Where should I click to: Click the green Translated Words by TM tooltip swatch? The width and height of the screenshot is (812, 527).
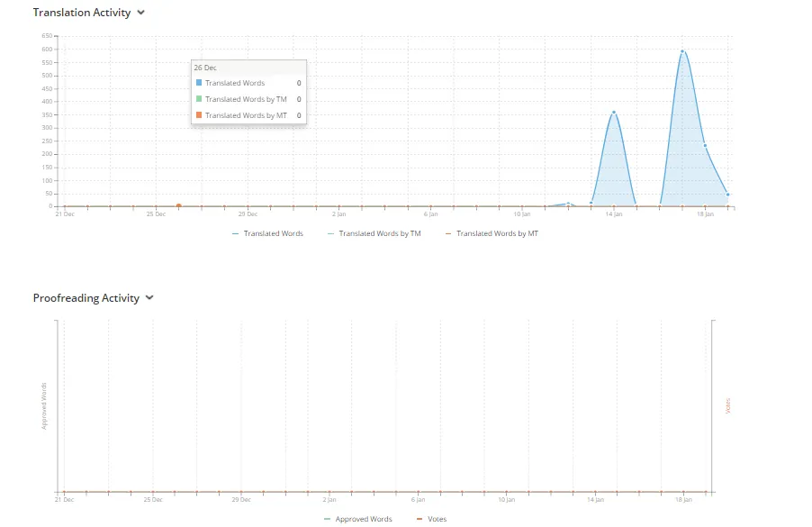199,98
